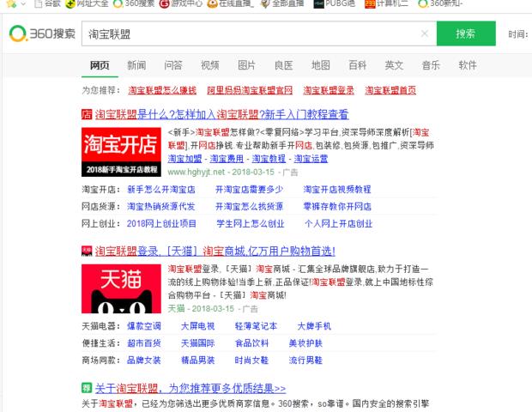Open the 淘宝费用 sublink
The image size is (532, 412).
pos(227,159)
